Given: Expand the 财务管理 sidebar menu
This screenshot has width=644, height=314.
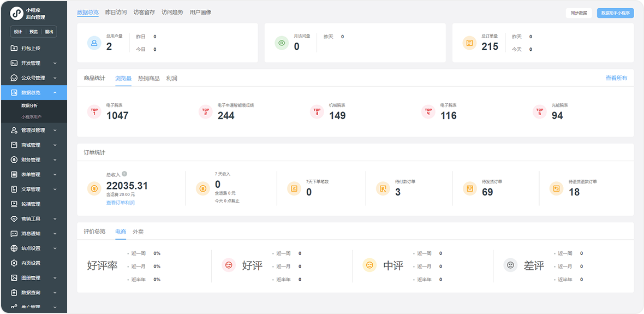Looking at the screenshot, I should tap(55, 159).
